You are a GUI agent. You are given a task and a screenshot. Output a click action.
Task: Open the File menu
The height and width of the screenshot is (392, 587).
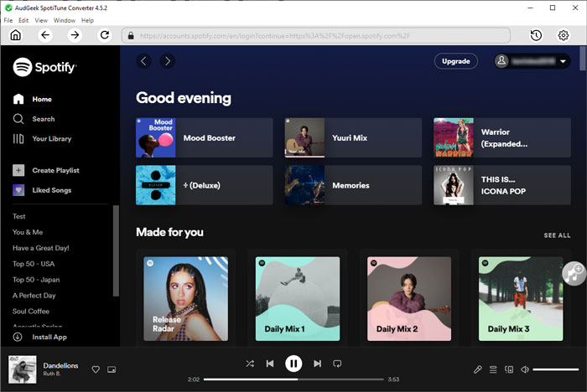tap(8, 20)
